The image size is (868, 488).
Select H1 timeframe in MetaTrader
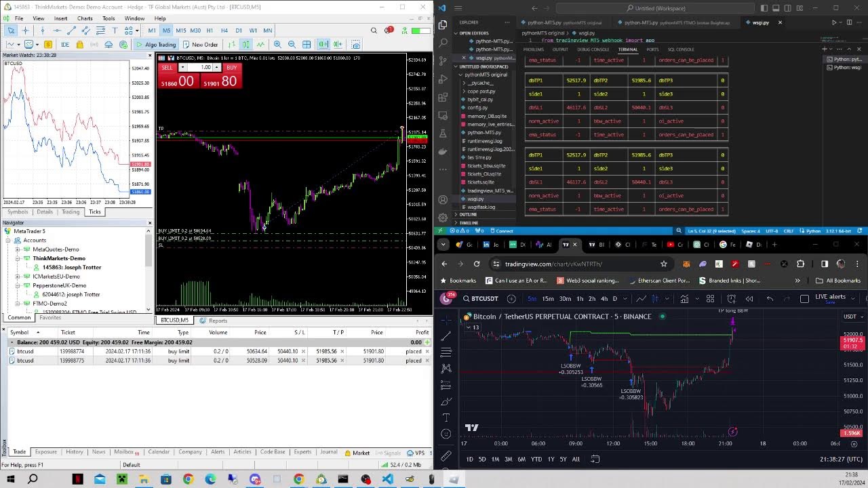(210, 30)
